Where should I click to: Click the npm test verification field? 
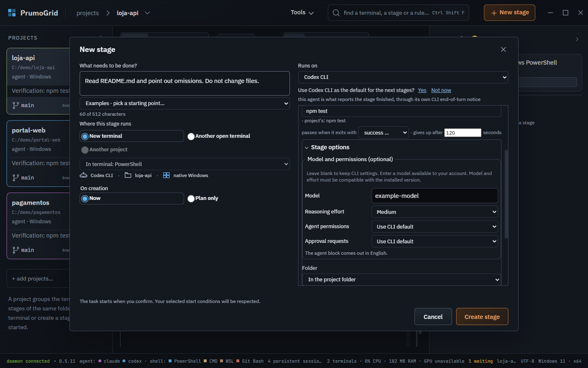coord(402,111)
